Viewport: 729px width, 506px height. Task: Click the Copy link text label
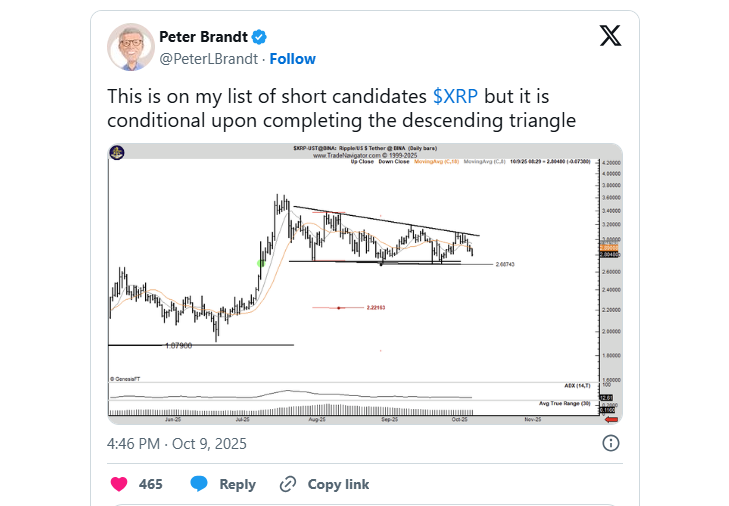click(338, 484)
